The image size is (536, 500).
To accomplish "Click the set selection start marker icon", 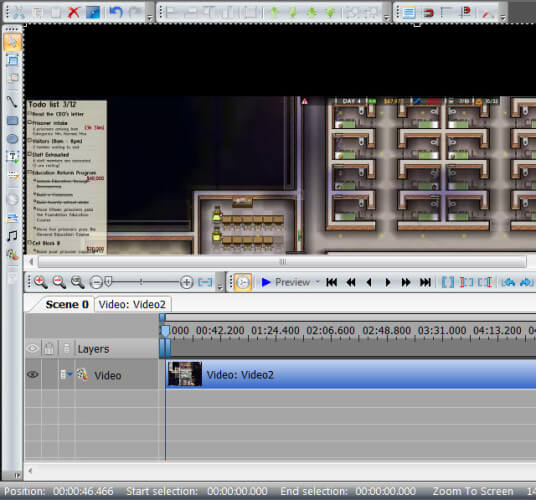I will [x=466, y=282].
